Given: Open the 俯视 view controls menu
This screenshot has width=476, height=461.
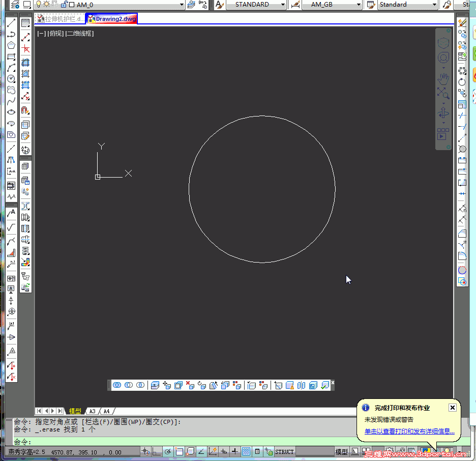Looking at the screenshot, I should click(55, 34).
